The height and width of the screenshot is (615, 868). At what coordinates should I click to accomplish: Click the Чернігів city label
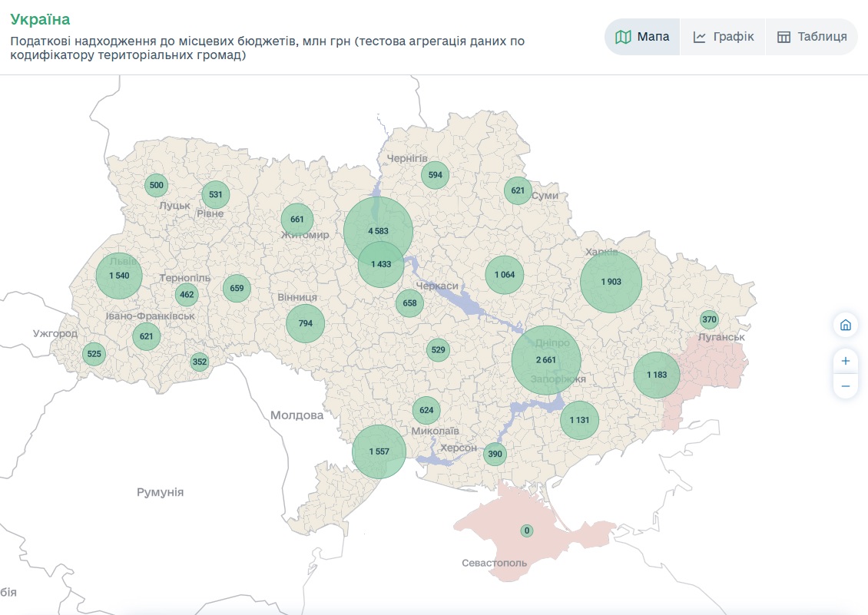point(407,158)
